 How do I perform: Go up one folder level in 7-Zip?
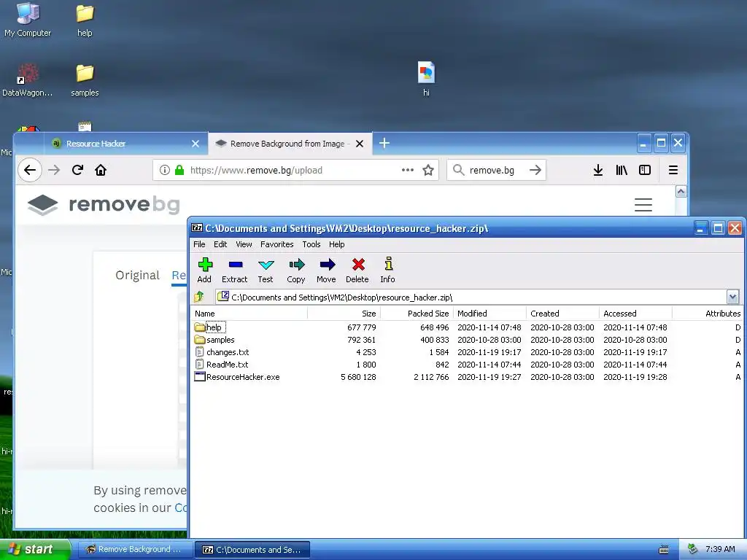coord(199,297)
